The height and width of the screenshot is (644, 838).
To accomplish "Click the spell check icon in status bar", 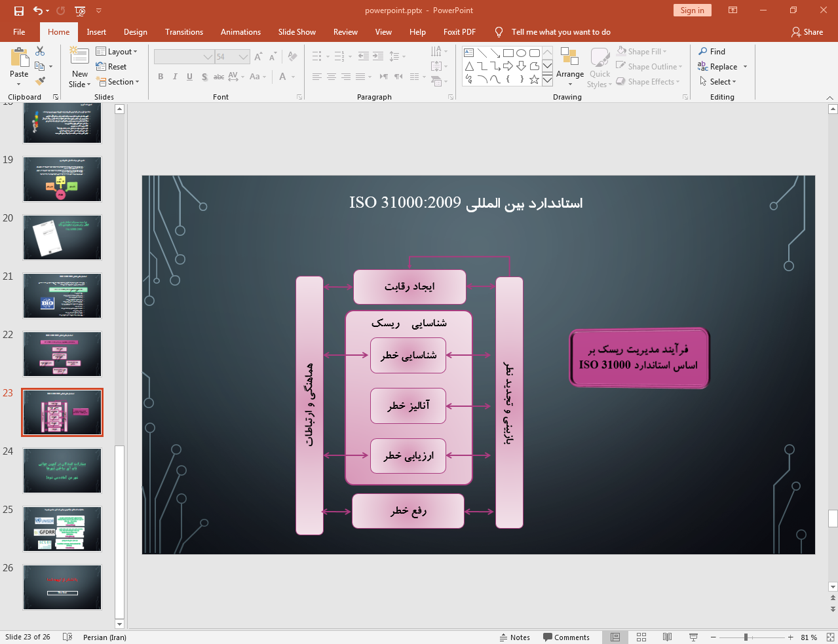I will coord(67,637).
